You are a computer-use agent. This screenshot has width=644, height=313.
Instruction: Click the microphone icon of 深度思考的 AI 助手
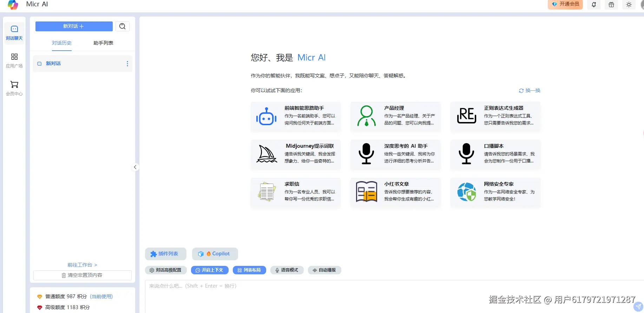point(366,154)
